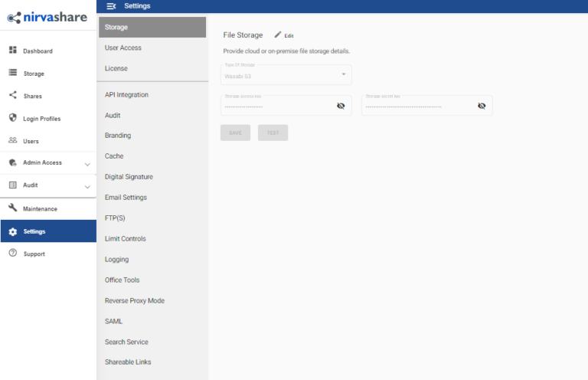
Task: Collapse sidebar using top menu toggle icon
Action: (x=111, y=6)
